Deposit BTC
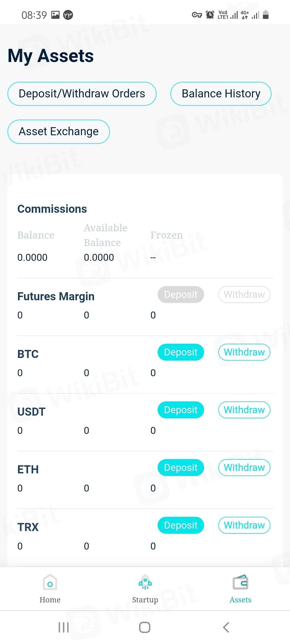The image size is (290, 644). tap(181, 352)
